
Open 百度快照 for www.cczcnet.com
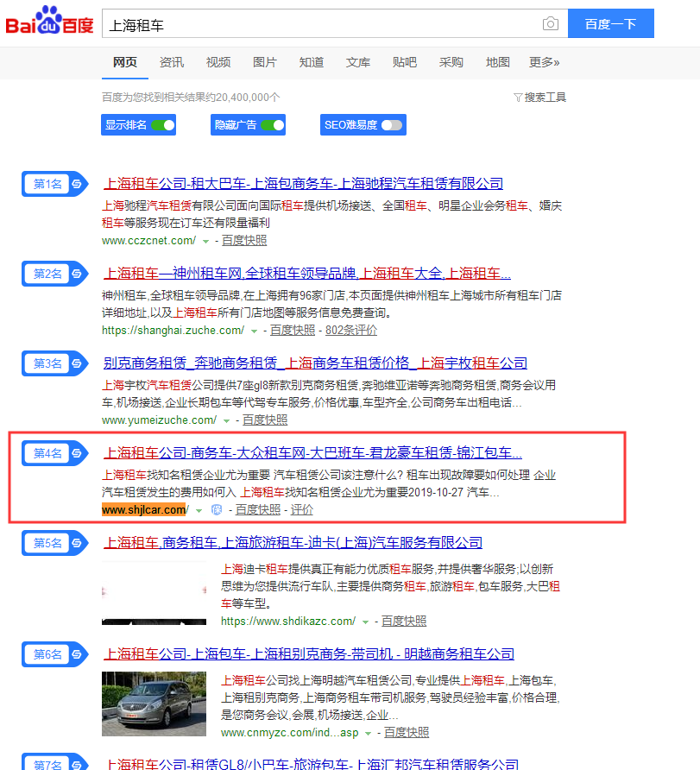coord(244,241)
